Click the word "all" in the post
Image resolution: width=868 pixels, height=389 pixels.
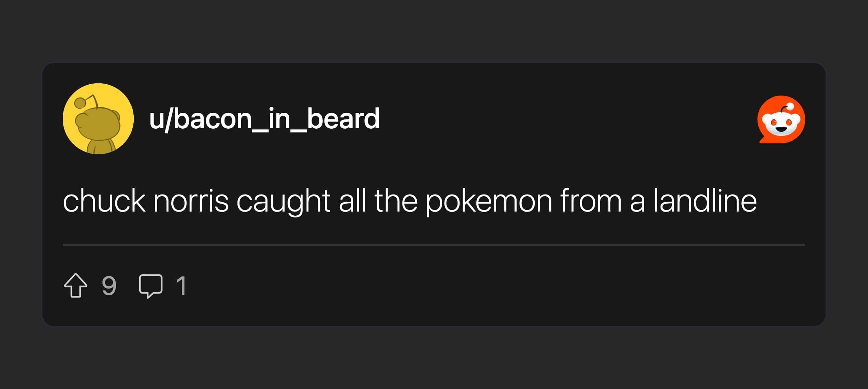click(352, 201)
